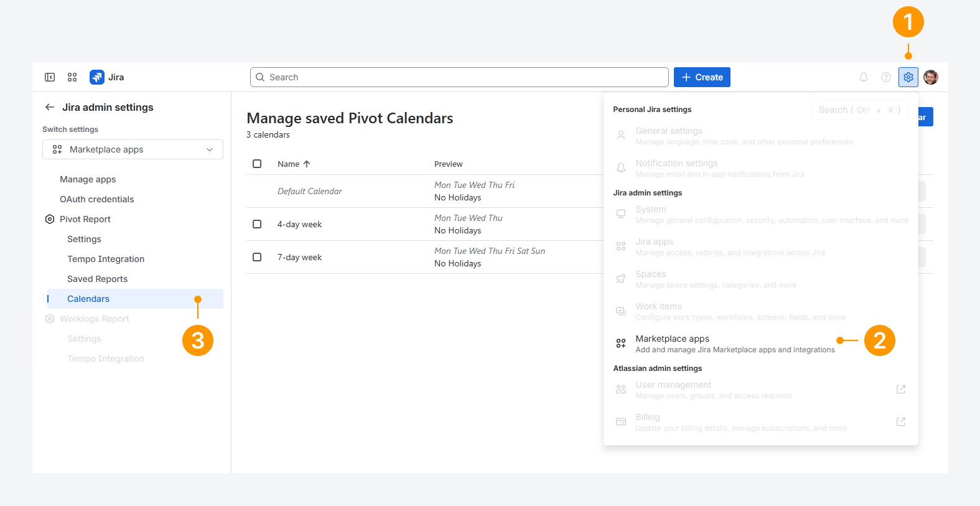The width and height of the screenshot is (980, 506).
Task: Click into the top Search field
Action: tap(459, 77)
